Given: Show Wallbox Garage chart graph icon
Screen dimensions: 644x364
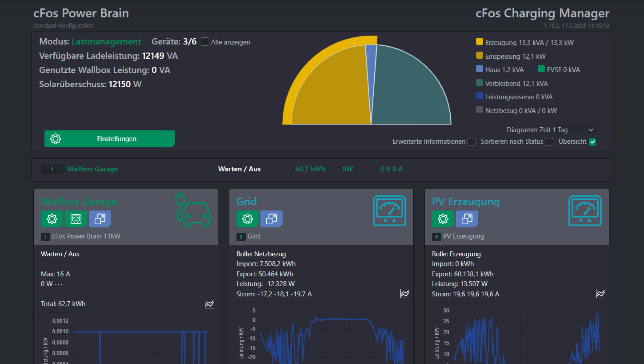Looking at the screenshot, I should [209, 304].
